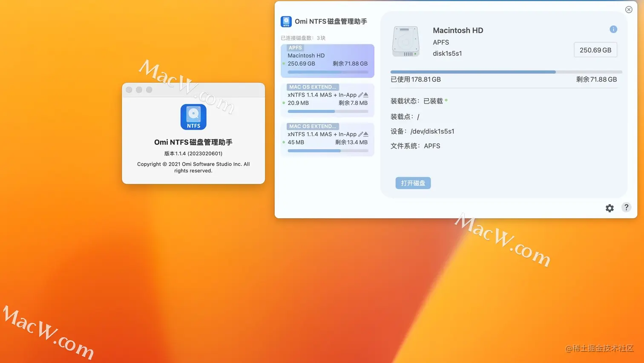The height and width of the screenshot is (363, 644).
Task: Click the copyright text in About window
Action: coord(193,167)
